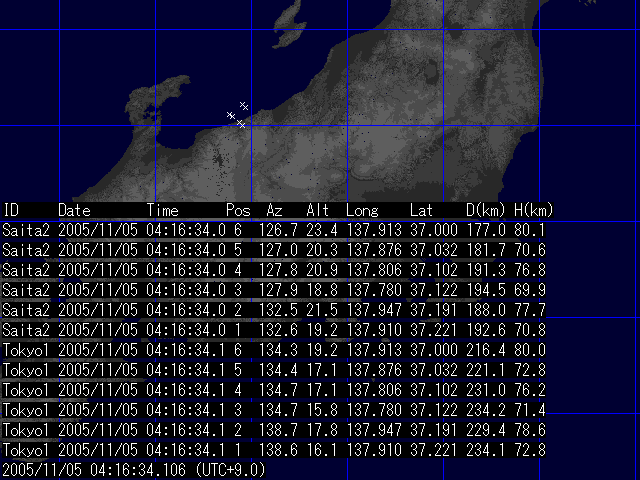Click the 'Date' column header

[74, 211]
